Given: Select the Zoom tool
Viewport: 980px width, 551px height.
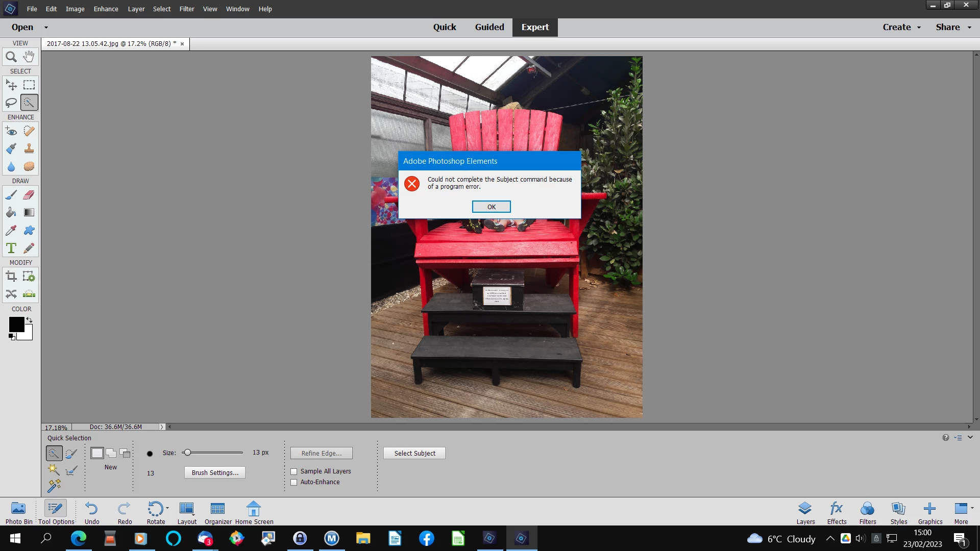Looking at the screenshot, I should (11, 57).
